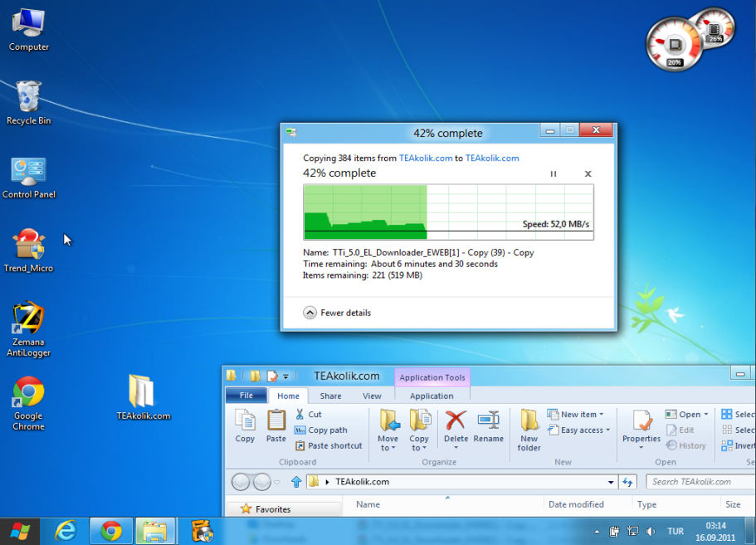756x545 pixels.
Task: Switch to the View ribbon tab
Action: pos(372,397)
